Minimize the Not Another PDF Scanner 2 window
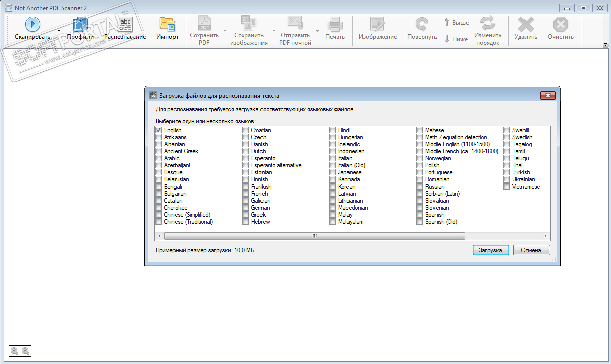Screen dimensions: 611x364 (x=568, y=7)
